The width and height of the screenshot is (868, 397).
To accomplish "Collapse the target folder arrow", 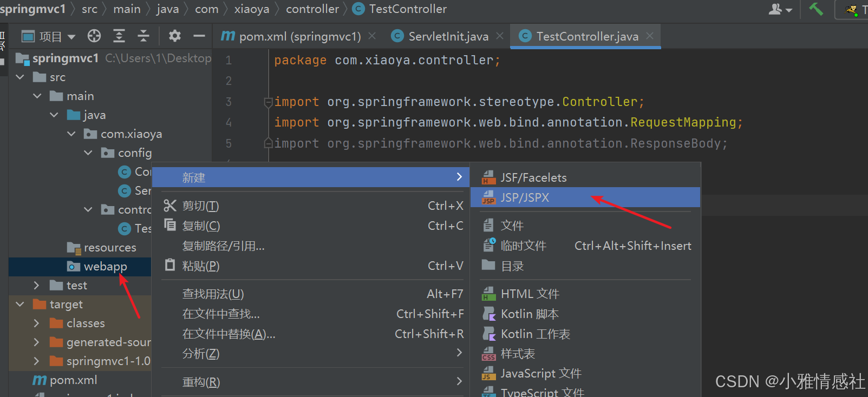I will [x=20, y=305].
